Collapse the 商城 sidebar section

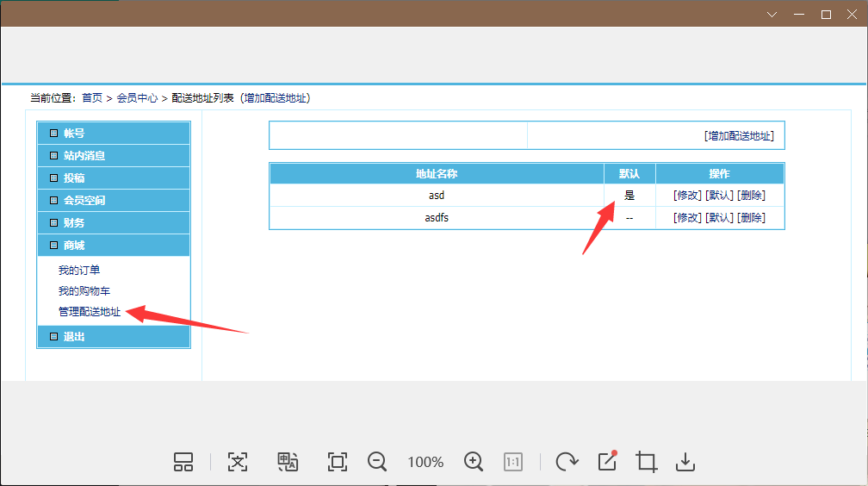coord(113,246)
